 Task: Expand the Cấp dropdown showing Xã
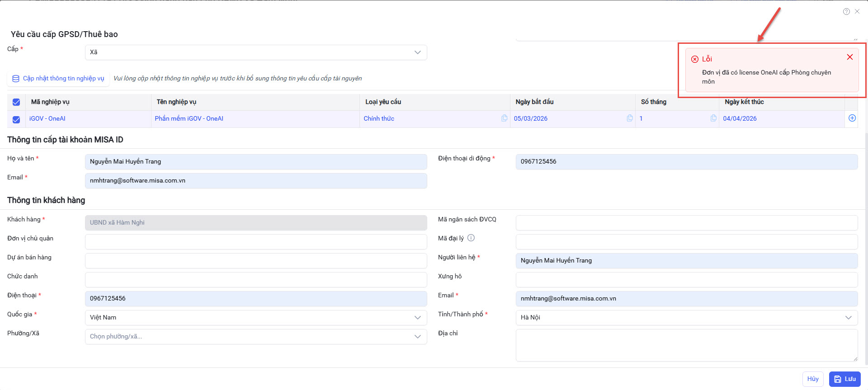pyautogui.click(x=255, y=52)
